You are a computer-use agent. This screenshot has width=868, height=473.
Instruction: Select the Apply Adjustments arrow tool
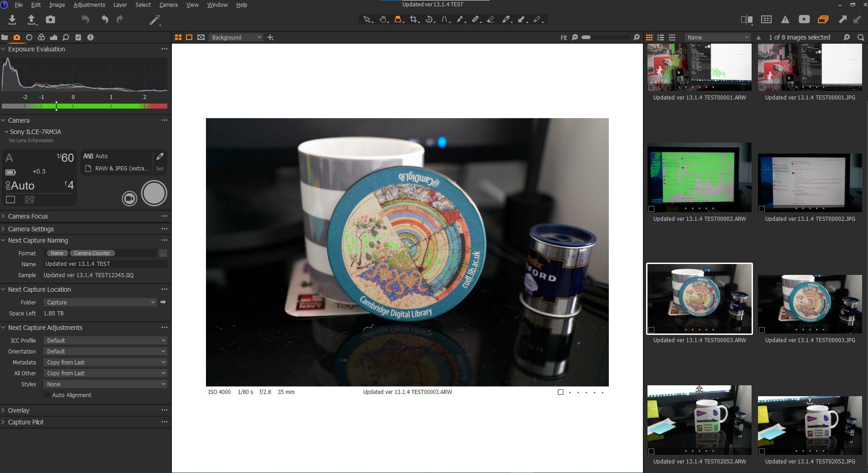click(522, 20)
